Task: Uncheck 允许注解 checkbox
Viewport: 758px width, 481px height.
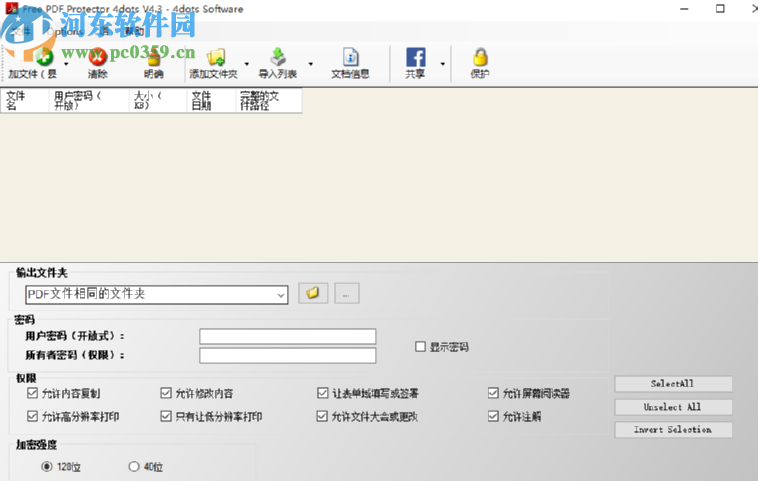Action: pyautogui.click(x=493, y=416)
